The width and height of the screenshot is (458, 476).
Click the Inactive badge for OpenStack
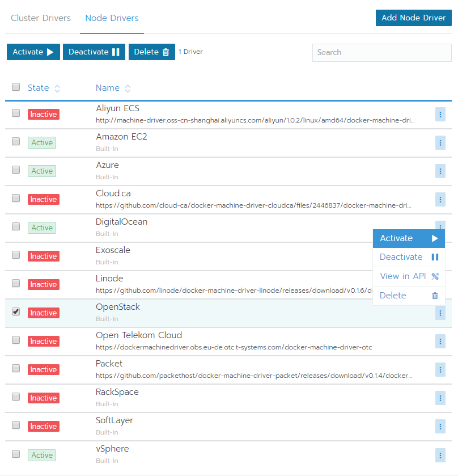tap(44, 313)
